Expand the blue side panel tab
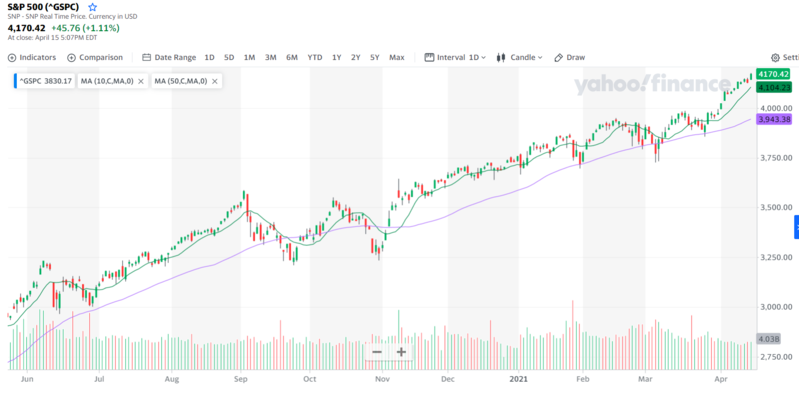The height and width of the screenshot is (397, 799). point(796,227)
